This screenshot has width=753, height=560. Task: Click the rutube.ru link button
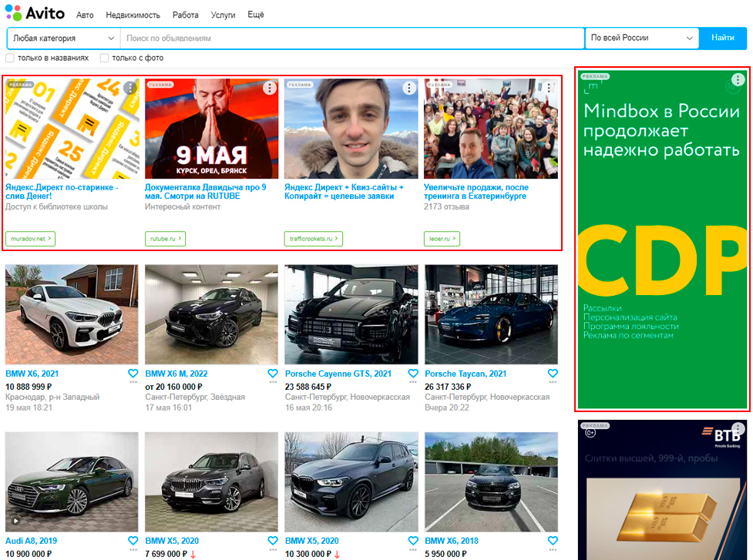tap(165, 239)
